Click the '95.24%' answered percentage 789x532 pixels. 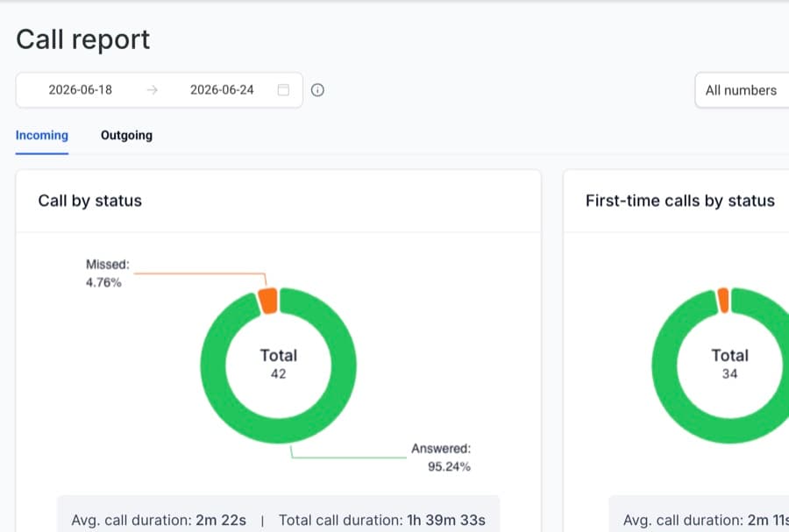coord(449,466)
